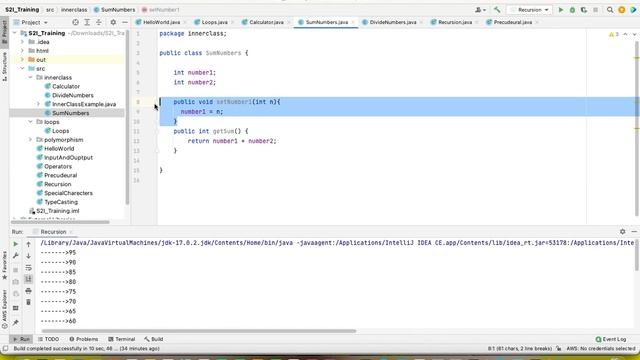
Task: Collapse the innerclass package
Action: [30, 78]
